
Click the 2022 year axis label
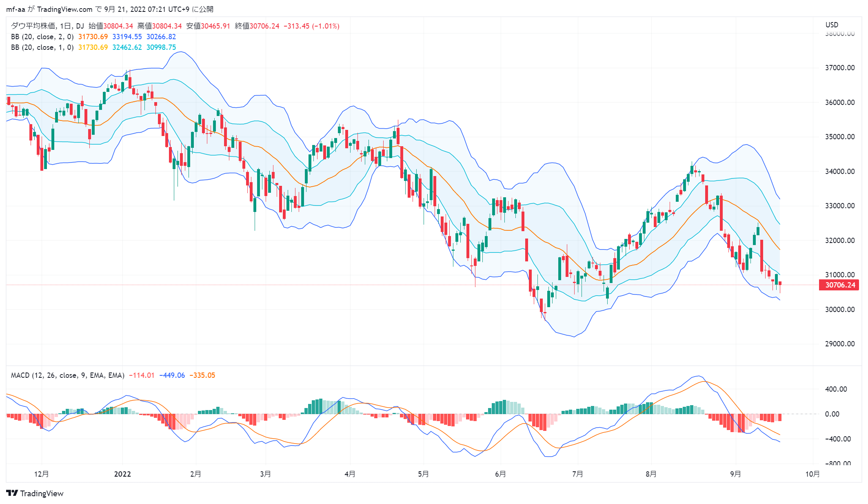pos(122,474)
